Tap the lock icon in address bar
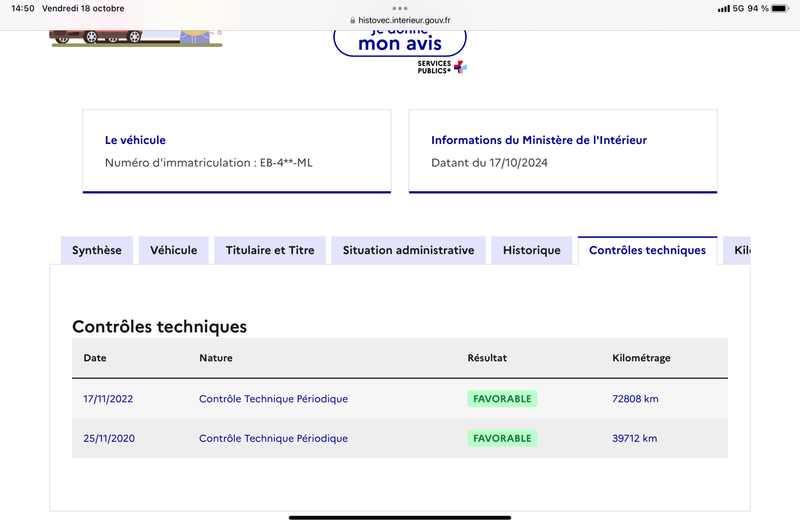Screen dimensions: 800x525 tap(353, 20)
